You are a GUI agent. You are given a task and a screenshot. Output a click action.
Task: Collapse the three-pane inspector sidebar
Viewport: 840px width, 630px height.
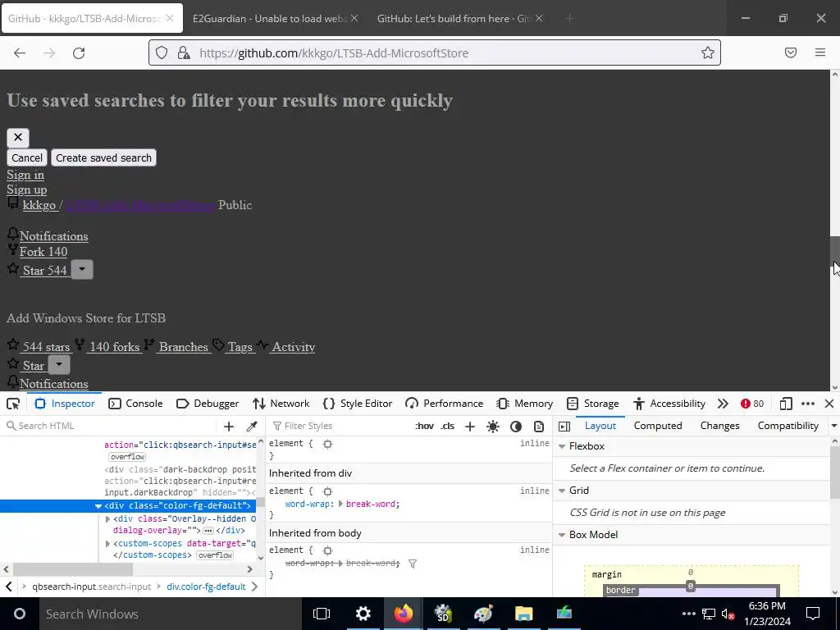(x=564, y=426)
